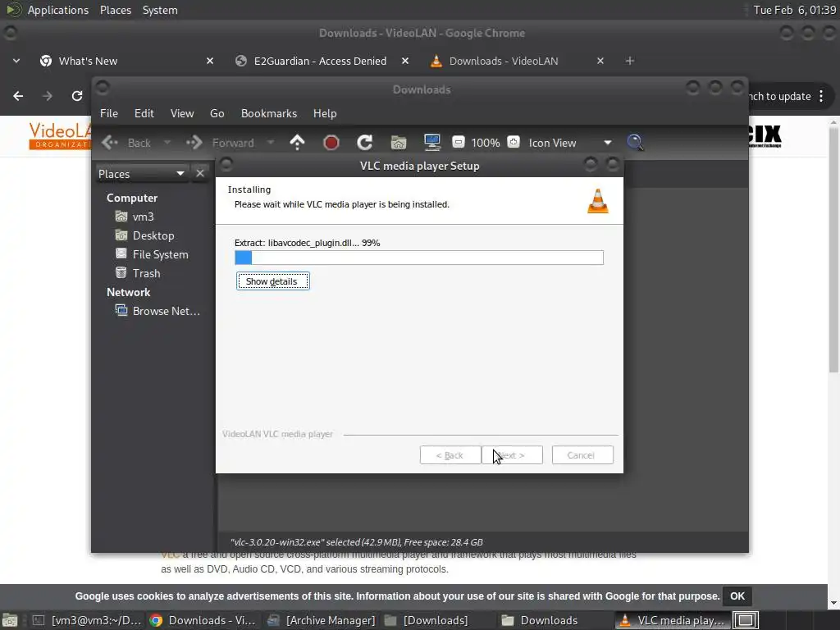Image resolution: width=840 pixels, height=630 pixels.
Task: Click the Next button in VLC Setup
Action: click(x=513, y=455)
